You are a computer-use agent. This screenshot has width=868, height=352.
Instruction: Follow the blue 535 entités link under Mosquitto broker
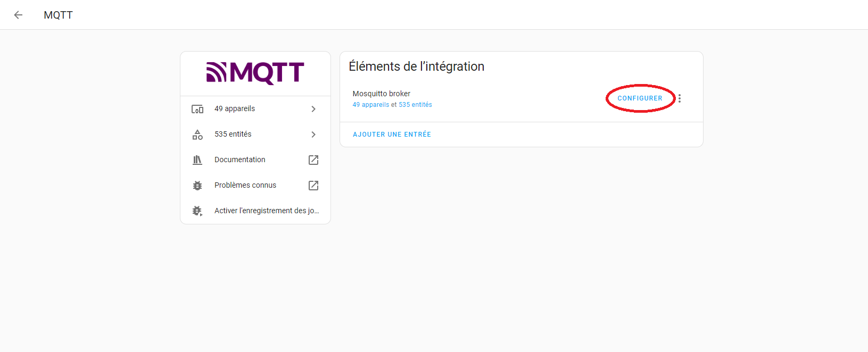tap(415, 105)
